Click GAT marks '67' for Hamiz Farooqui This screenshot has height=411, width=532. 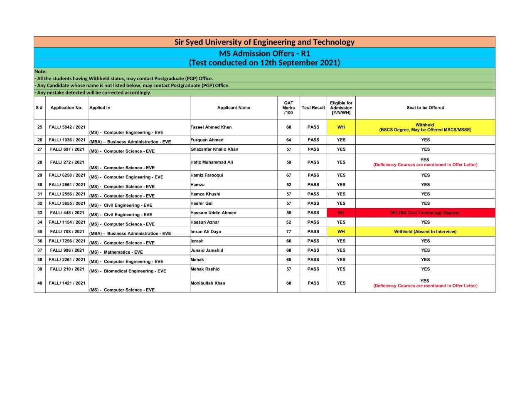(288, 175)
